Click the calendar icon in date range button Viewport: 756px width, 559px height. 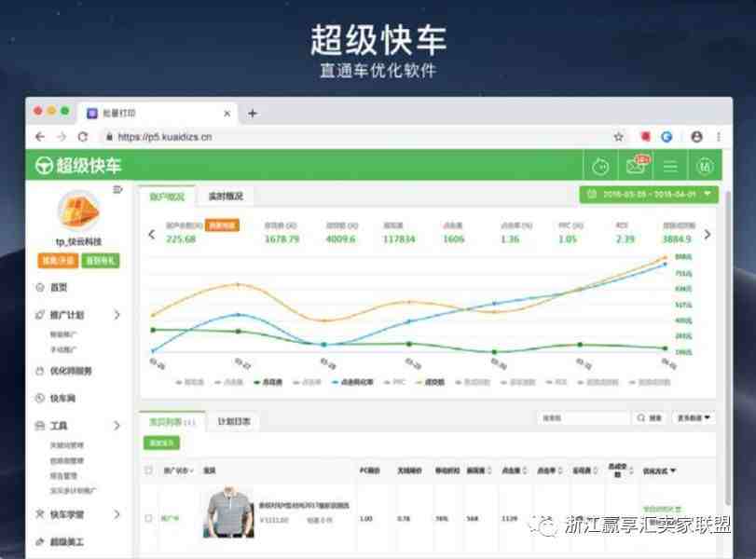[592, 194]
